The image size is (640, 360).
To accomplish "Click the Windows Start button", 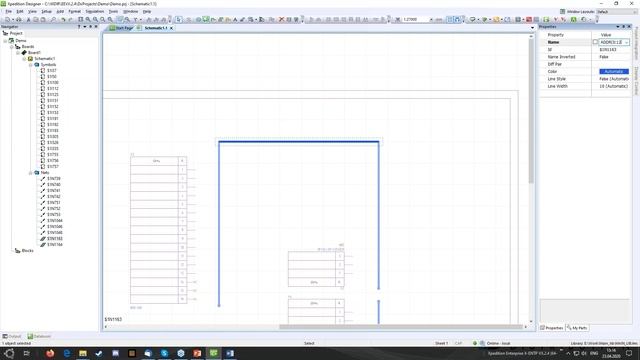I will pyautogui.click(x=9, y=353).
